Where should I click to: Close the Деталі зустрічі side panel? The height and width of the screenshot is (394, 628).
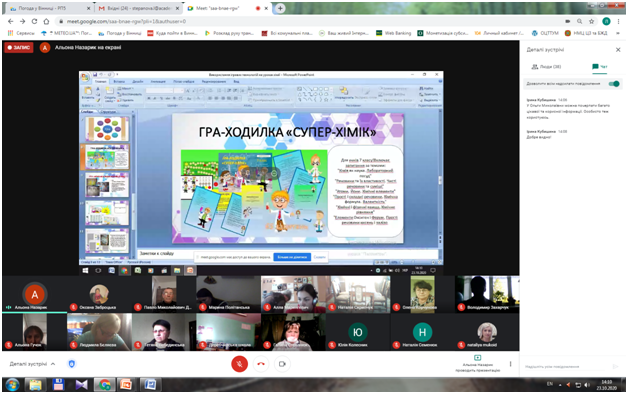pyautogui.click(x=618, y=50)
